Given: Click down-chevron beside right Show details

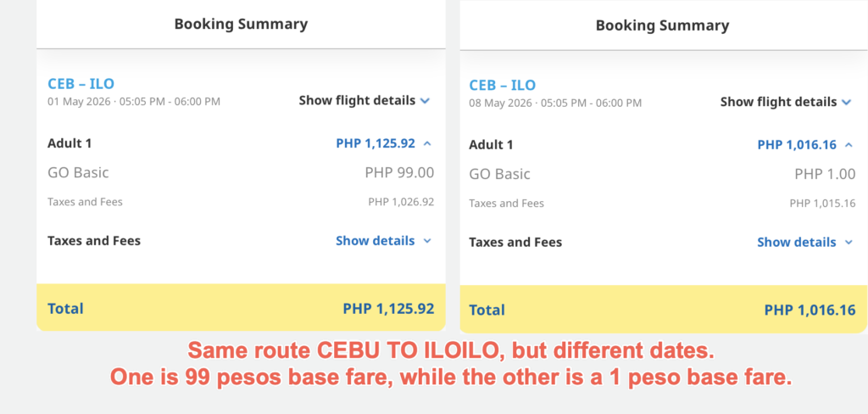Looking at the screenshot, I should pos(848,242).
